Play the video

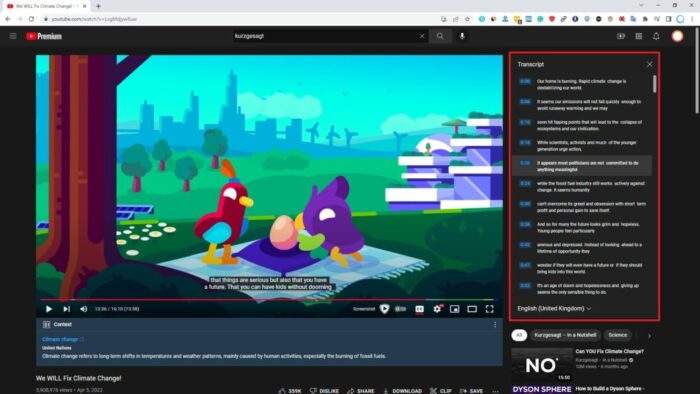tap(49, 309)
